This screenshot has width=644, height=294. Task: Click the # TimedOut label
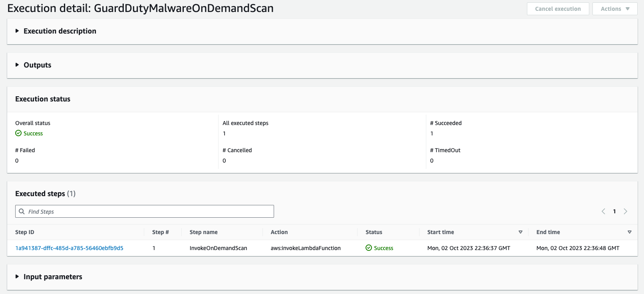pyautogui.click(x=445, y=150)
